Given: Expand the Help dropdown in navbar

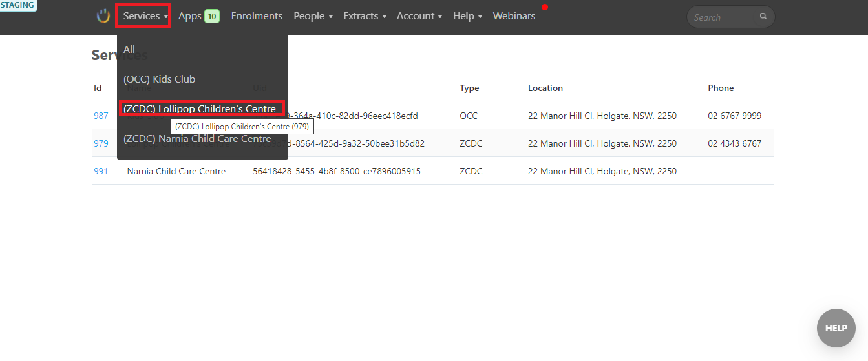Looking at the screenshot, I should click(467, 16).
